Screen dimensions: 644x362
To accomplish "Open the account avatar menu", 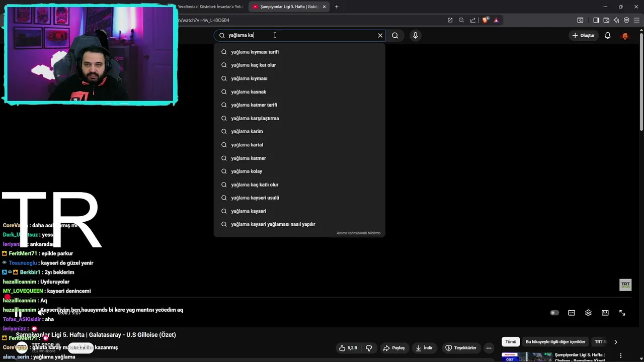I will [x=625, y=36].
